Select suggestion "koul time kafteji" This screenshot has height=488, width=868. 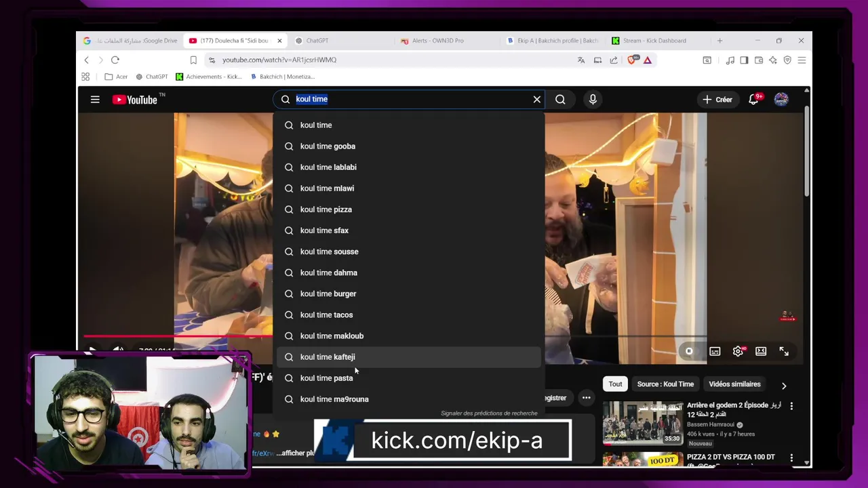[409, 357]
